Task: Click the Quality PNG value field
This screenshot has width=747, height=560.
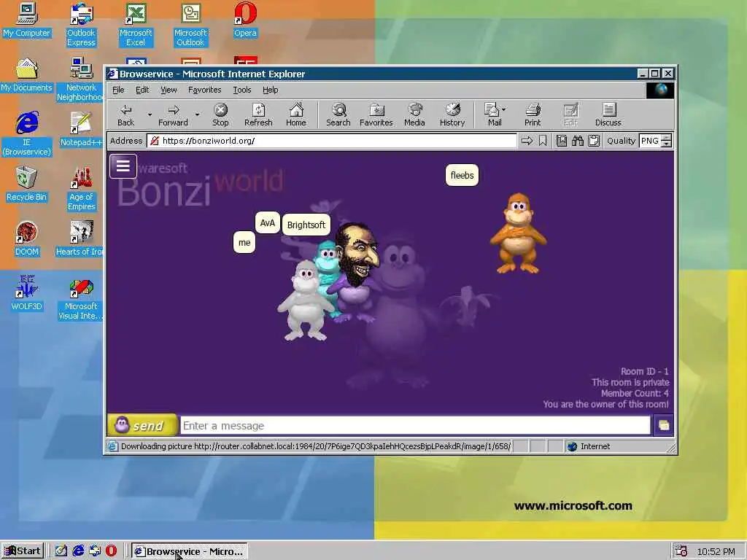Action: point(650,141)
